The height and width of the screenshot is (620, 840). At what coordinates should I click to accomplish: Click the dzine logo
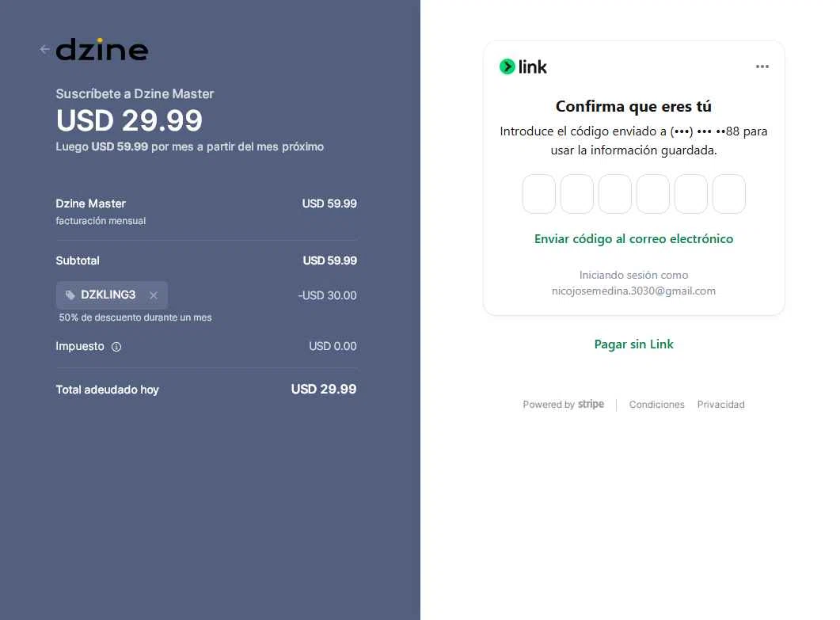pyautogui.click(x=102, y=49)
